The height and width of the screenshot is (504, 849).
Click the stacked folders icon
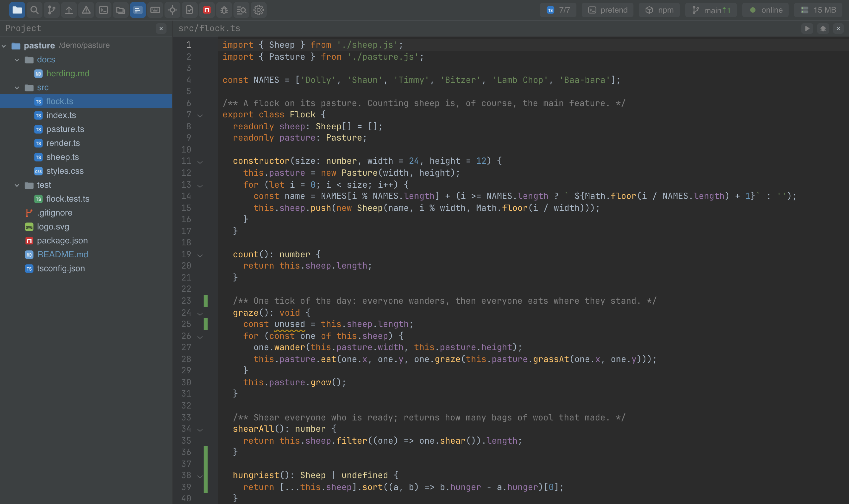pyautogui.click(x=121, y=10)
